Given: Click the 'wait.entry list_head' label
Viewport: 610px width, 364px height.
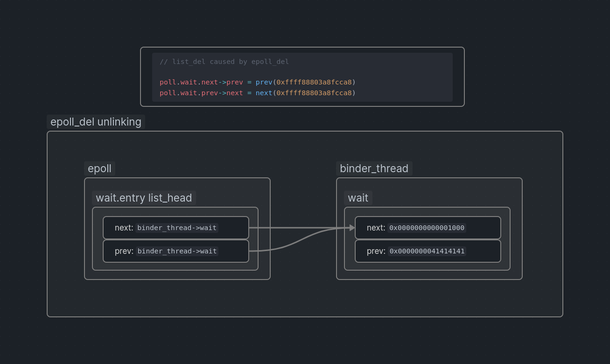Looking at the screenshot, I should click(144, 198).
